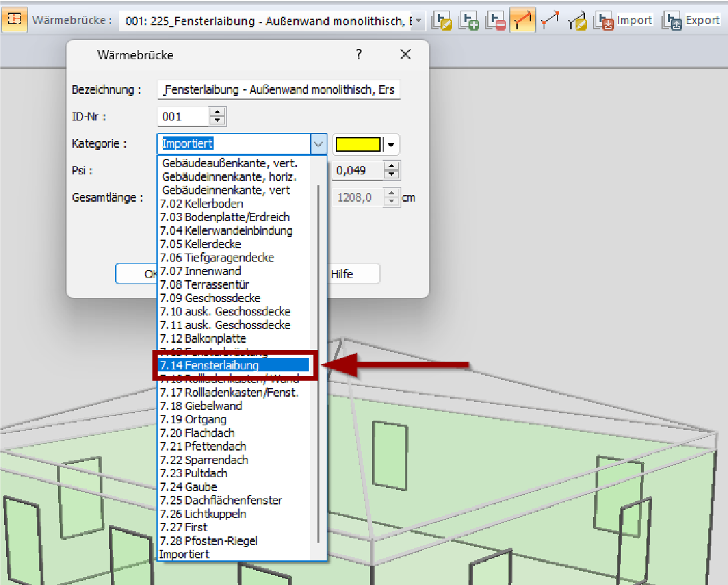Click the delete Wärmebrücke icon
The width and height of the screenshot is (728, 585).
tap(495, 20)
